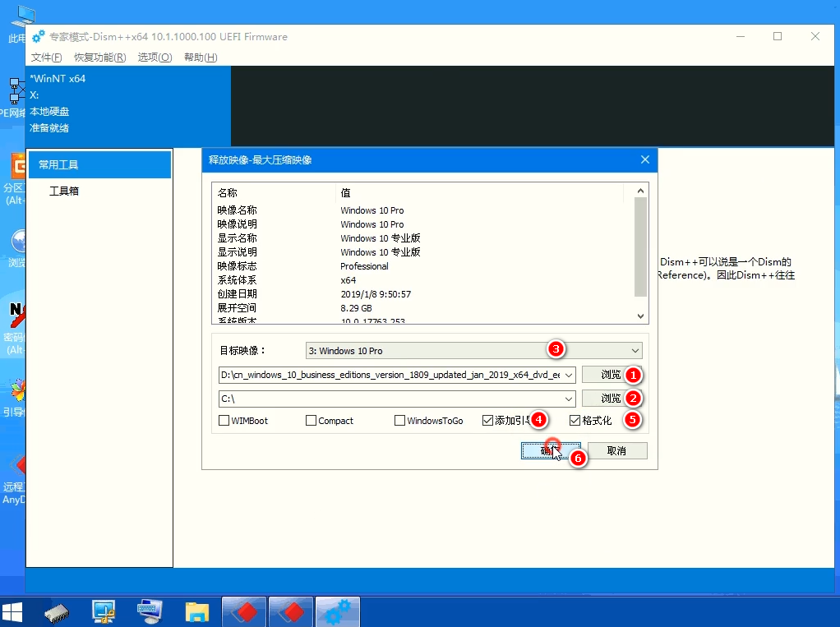Click the image info list scroll-down arrow
Image resolution: width=840 pixels, height=627 pixels.
click(x=640, y=316)
